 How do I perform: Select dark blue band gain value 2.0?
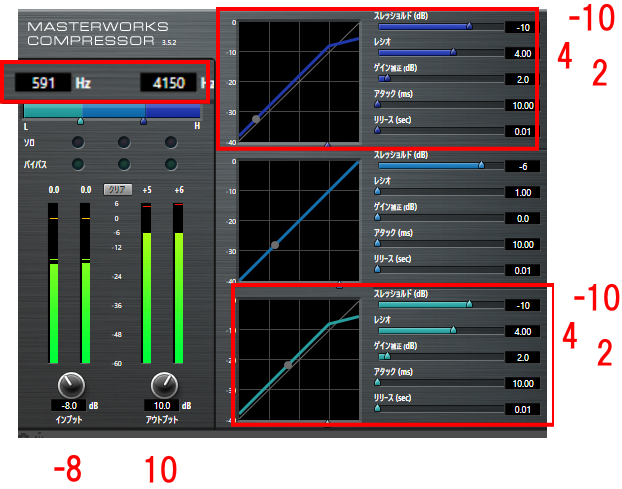(522, 79)
